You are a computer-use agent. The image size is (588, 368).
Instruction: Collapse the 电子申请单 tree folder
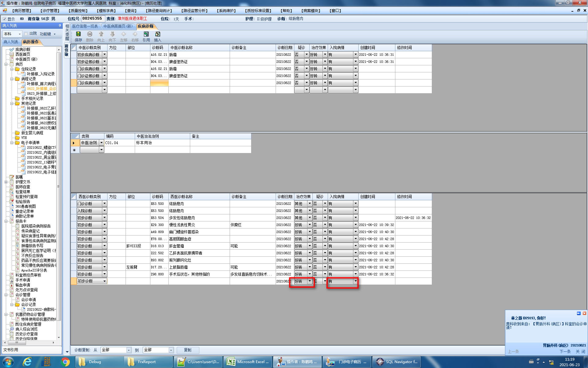12,143
